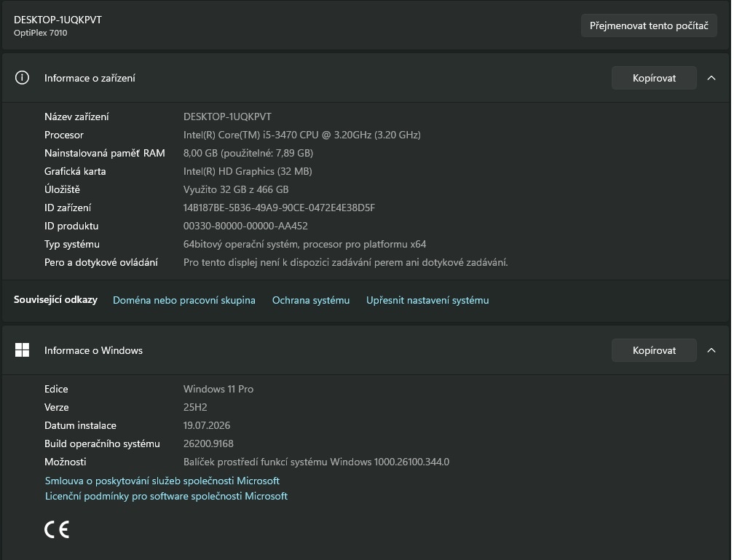Click the Úložiště label
This screenshot has height=560, width=734.
tap(62, 189)
